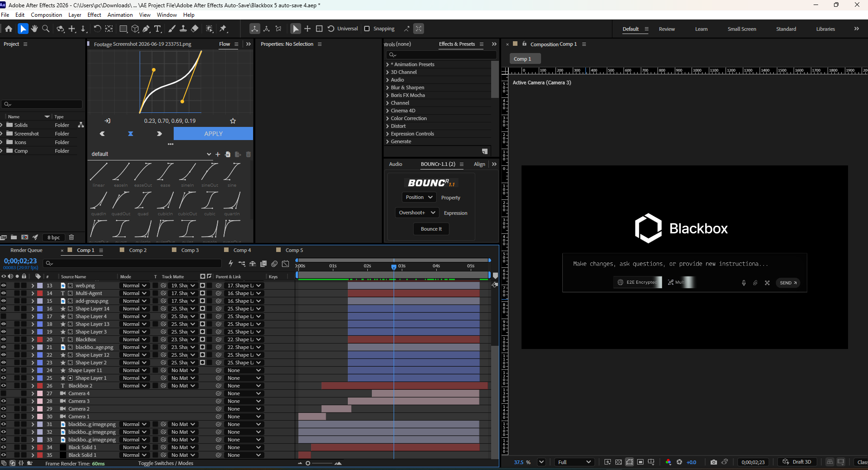Open the Overshoot+ dropdown in BOUNCr

coord(417,213)
